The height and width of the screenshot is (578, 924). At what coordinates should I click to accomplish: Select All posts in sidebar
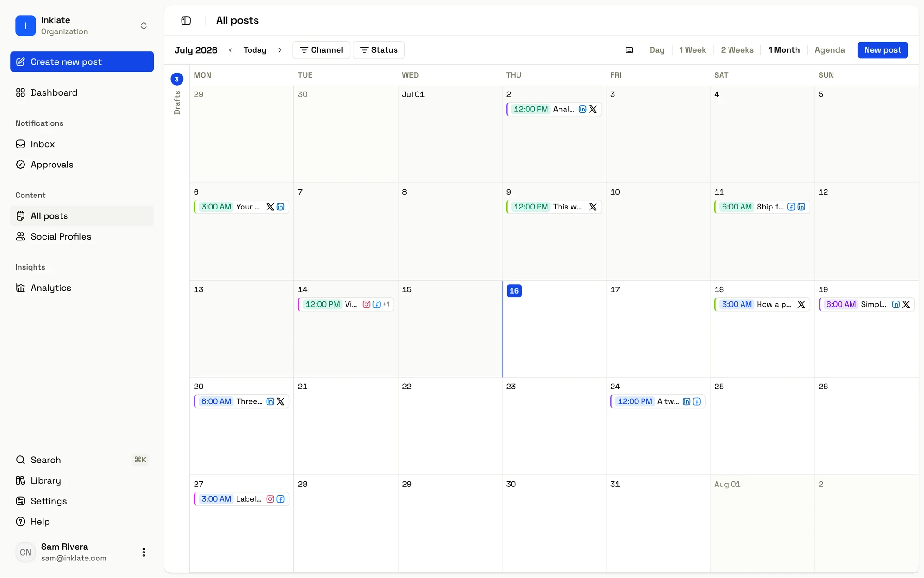(x=82, y=216)
